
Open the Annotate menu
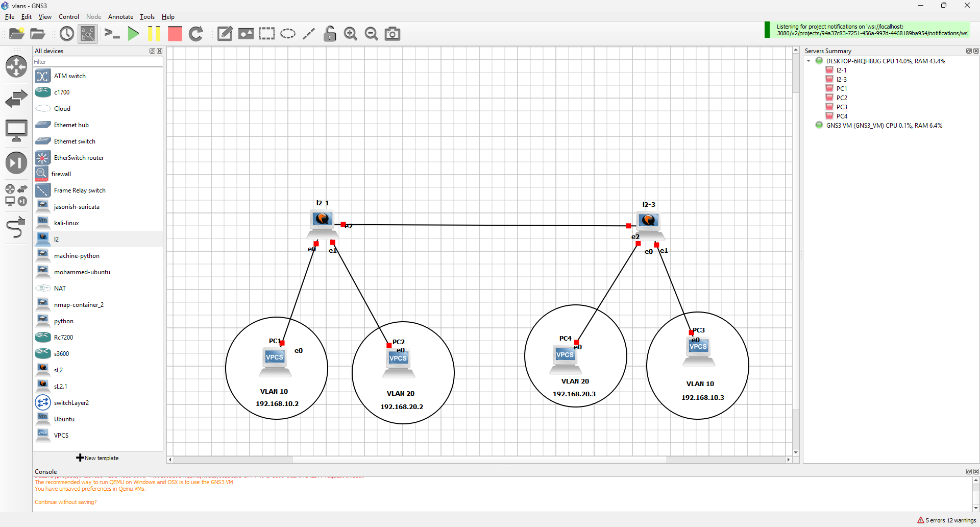click(x=120, y=17)
